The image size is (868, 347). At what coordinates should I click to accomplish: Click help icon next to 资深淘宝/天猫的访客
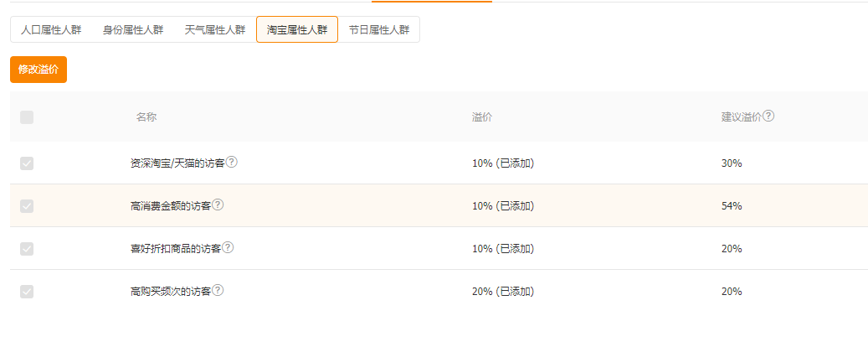tap(232, 162)
